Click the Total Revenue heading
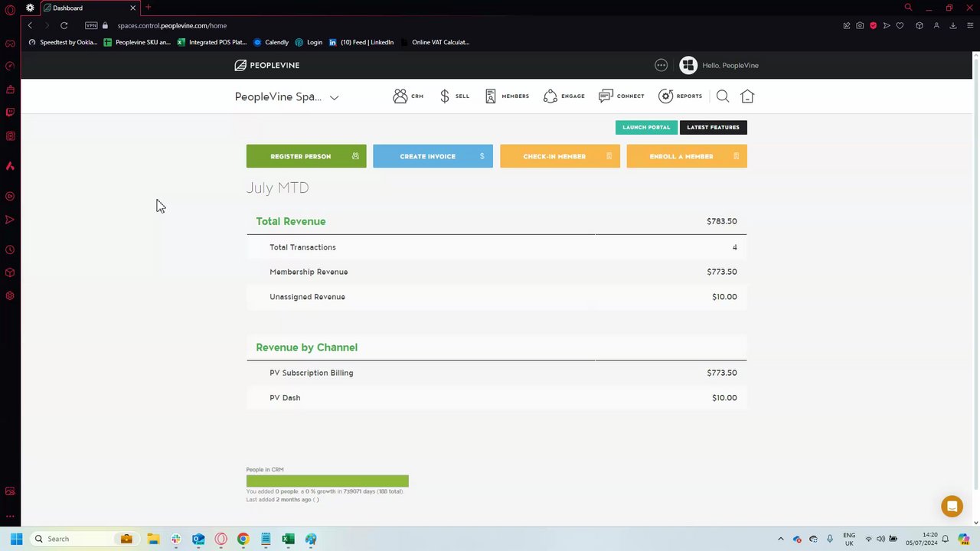Viewport: 980px width, 551px height. [x=291, y=221]
